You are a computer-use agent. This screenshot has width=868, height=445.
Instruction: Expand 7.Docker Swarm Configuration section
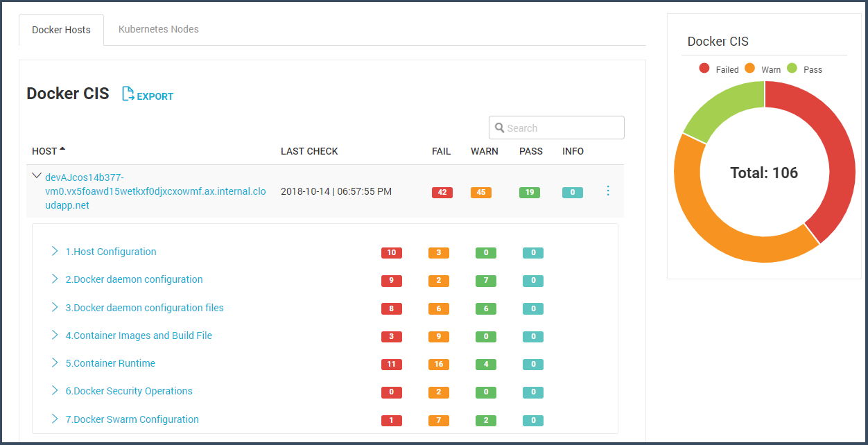pyautogui.click(x=55, y=419)
